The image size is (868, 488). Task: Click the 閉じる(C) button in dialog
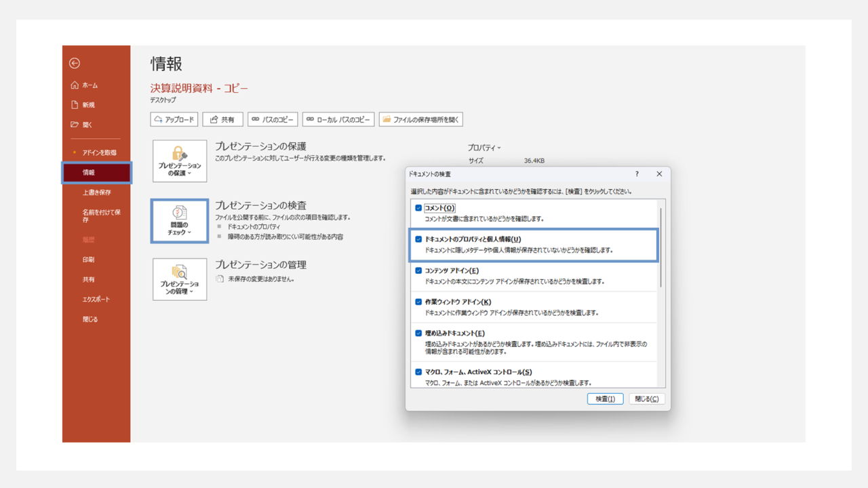click(x=647, y=399)
